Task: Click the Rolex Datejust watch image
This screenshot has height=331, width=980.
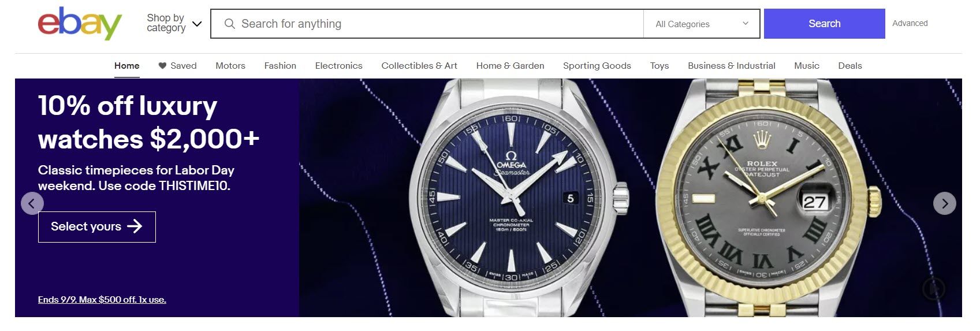Action: (x=762, y=198)
